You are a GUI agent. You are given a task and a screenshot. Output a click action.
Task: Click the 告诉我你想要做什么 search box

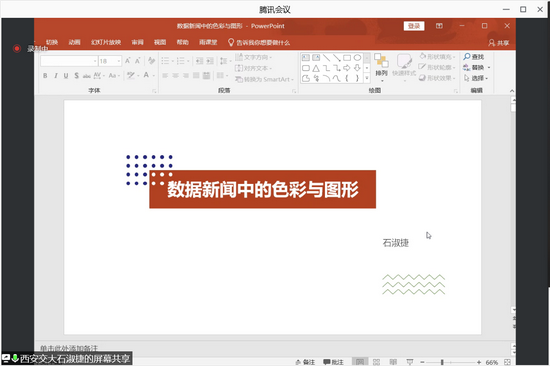pyautogui.click(x=259, y=42)
